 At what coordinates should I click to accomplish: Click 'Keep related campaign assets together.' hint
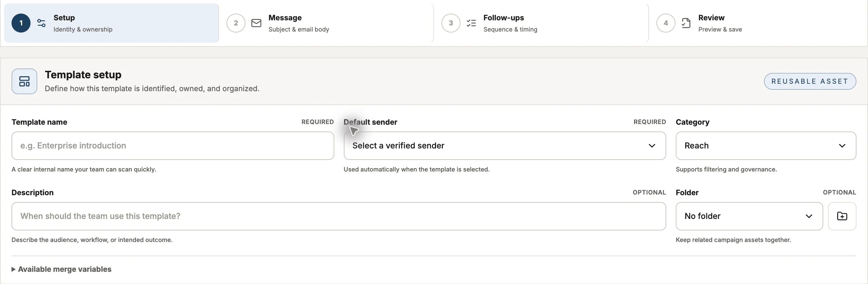pyautogui.click(x=733, y=240)
